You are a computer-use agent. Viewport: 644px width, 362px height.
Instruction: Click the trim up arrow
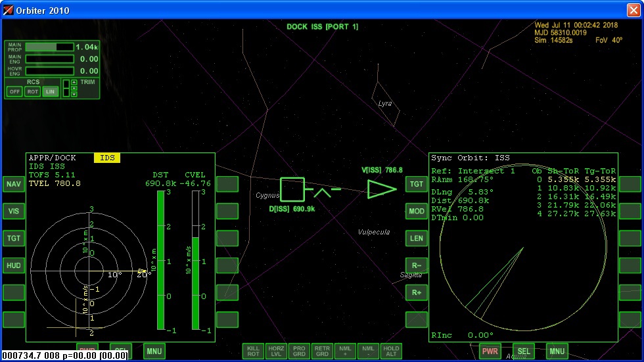click(x=74, y=82)
